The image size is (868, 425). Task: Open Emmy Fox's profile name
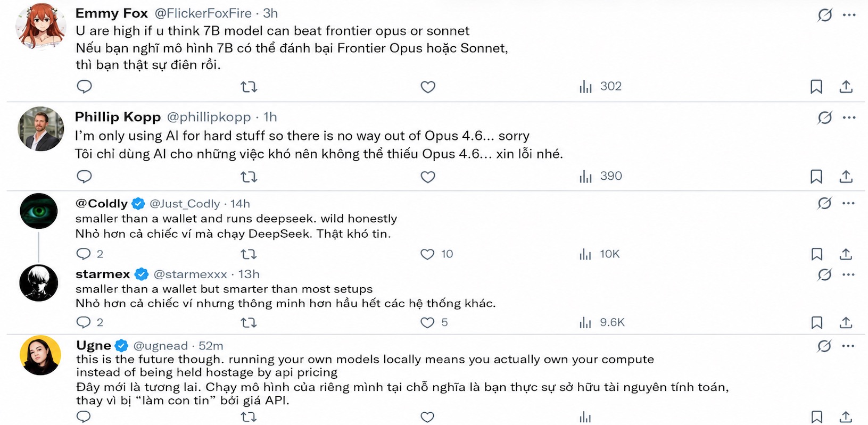pyautogui.click(x=112, y=13)
